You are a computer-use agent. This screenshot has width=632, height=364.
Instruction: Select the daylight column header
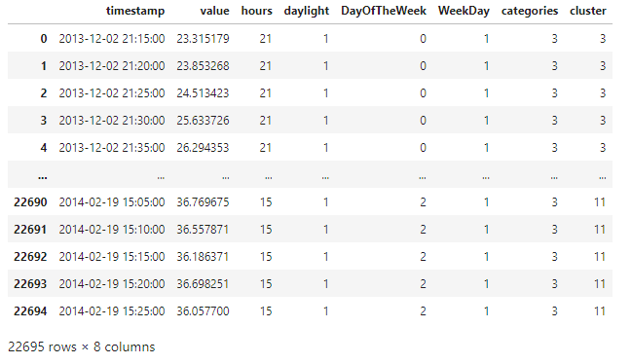tap(307, 11)
